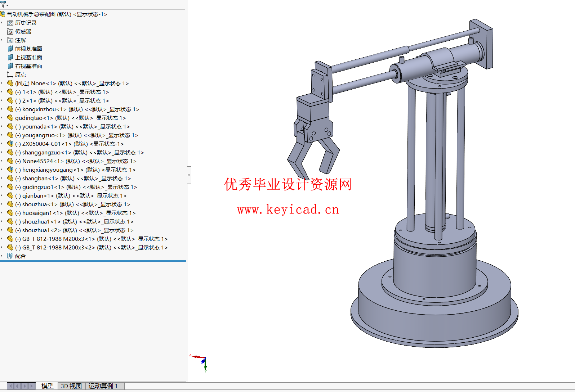Expand the 历史记录 history node
The height and width of the screenshot is (392, 575).
[x=2, y=23]
